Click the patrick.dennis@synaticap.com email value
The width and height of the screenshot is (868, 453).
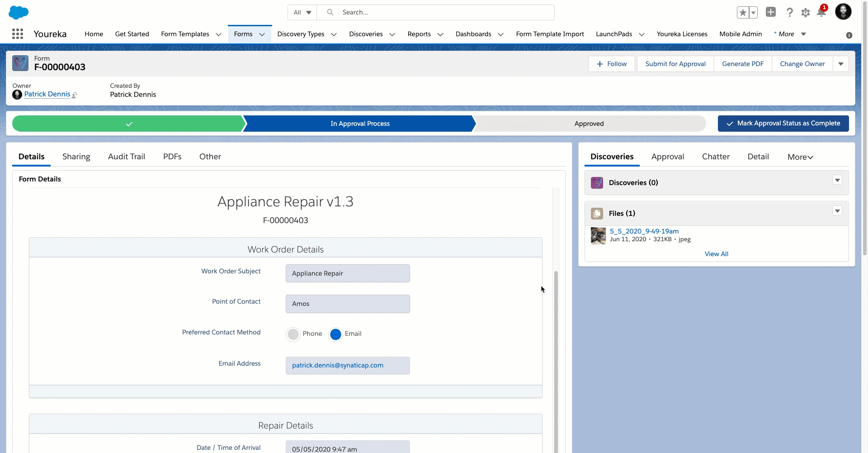337,366
